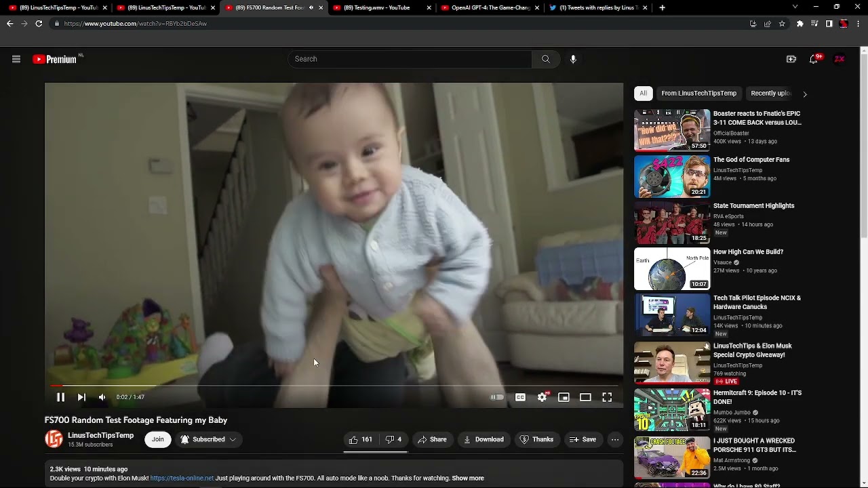The height and width of the screenshot is (488, 868).
Task: Open more actions ellipsis menu
Action: click(x=615, y=439)
